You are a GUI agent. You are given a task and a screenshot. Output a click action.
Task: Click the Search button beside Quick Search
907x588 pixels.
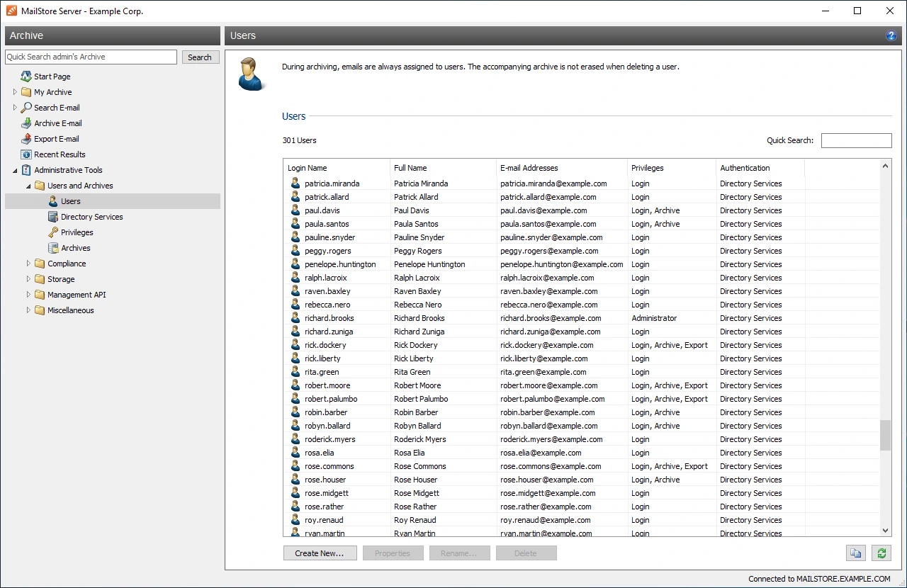(200, 57)
